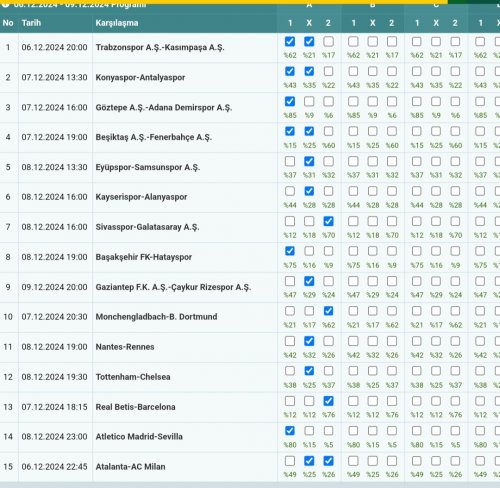Tick column B option 1 for Trabzonspor-Kasımpaşa
Viewport: 500px width, 488px height.
(353, 42)
